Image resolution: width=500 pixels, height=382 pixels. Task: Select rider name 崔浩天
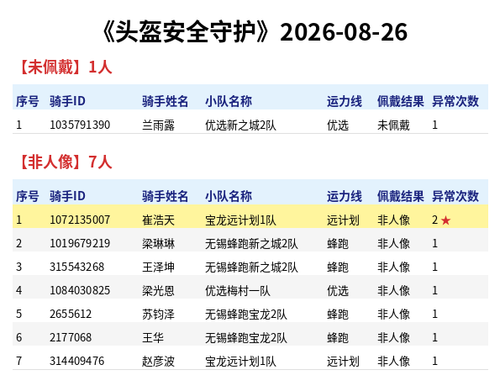[x=158, y=220]
